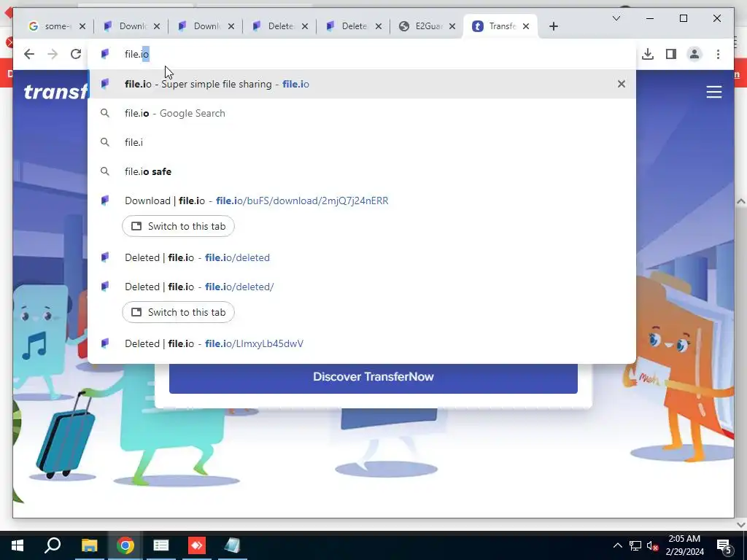The width and height of the screenshot is (747, 560).
Task: Choose the 'file.io safe' search suggestion
Action: (x=362, y=171)
